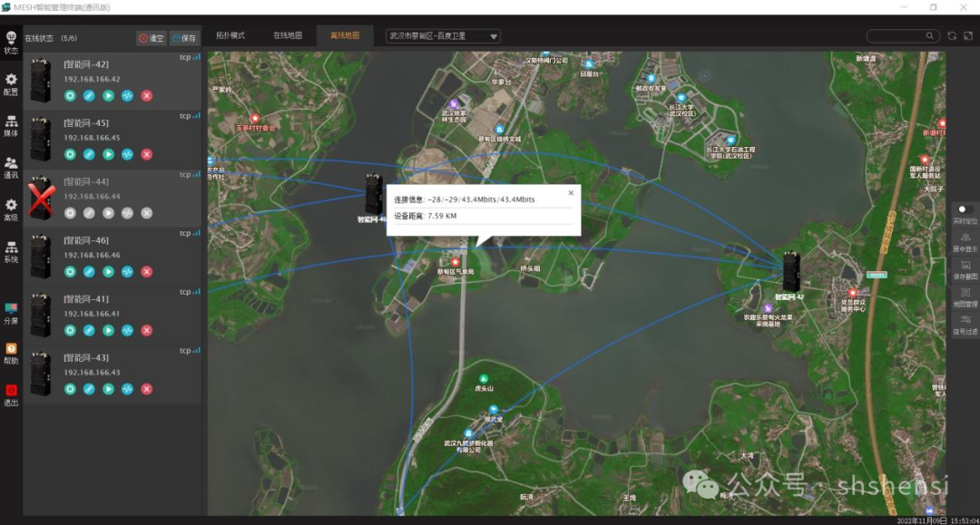The height and width of the screenshot is (525, 980).
Task: Switch to 在线地图 online map tab
Action: [x=288, y=35]
